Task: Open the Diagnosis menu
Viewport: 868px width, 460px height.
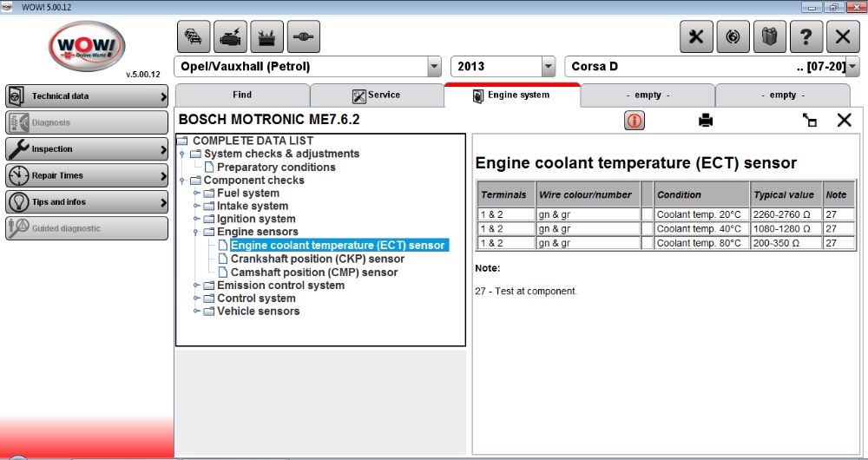Action: 87,122
